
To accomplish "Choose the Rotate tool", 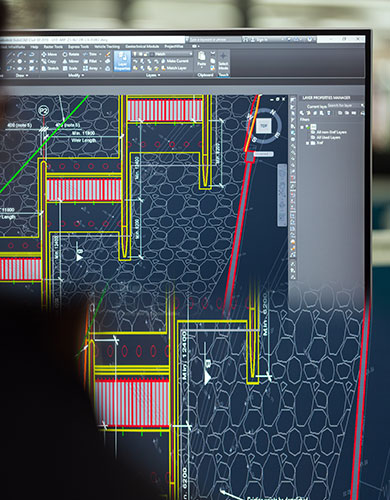I will [71, 54].
